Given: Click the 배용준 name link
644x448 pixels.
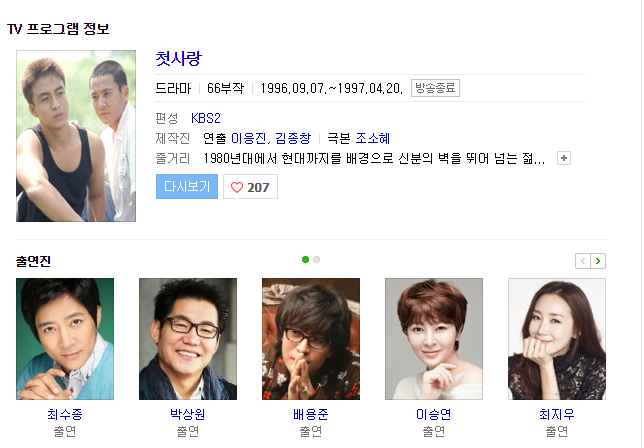Looking at the screenshot, I should tap(311, 414).
